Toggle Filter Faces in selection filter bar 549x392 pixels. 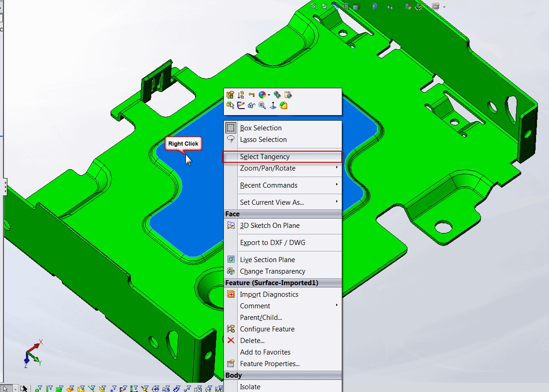click(x=60, y=388)
